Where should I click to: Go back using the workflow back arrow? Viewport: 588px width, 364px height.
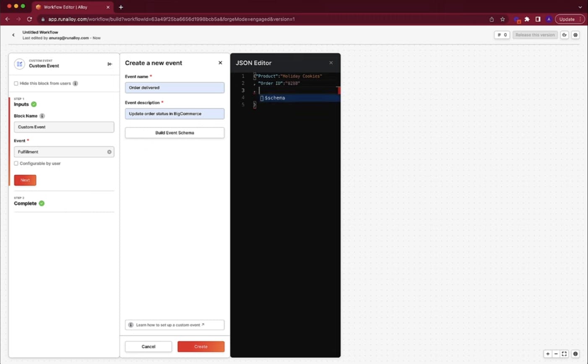[13, 35]
